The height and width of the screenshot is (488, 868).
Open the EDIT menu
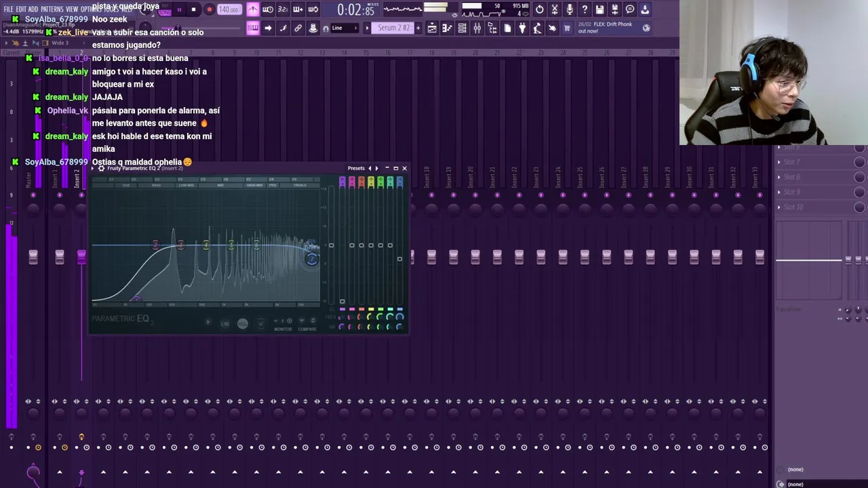pos(21,9)
